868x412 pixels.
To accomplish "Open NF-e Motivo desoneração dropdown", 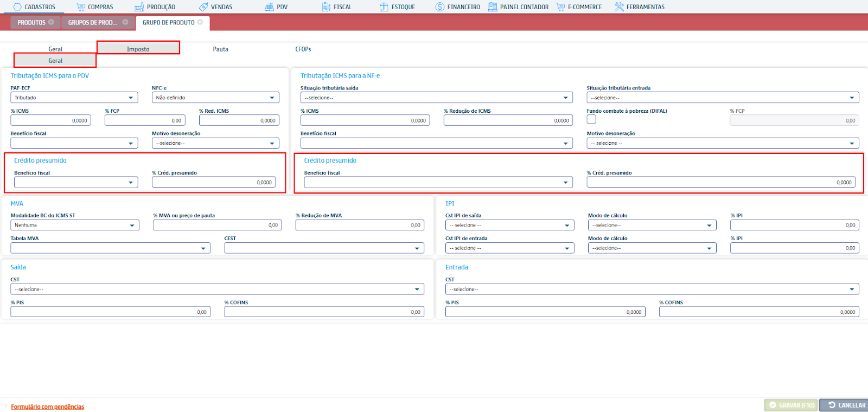I will pyautogui.click(x=723, y=143).
